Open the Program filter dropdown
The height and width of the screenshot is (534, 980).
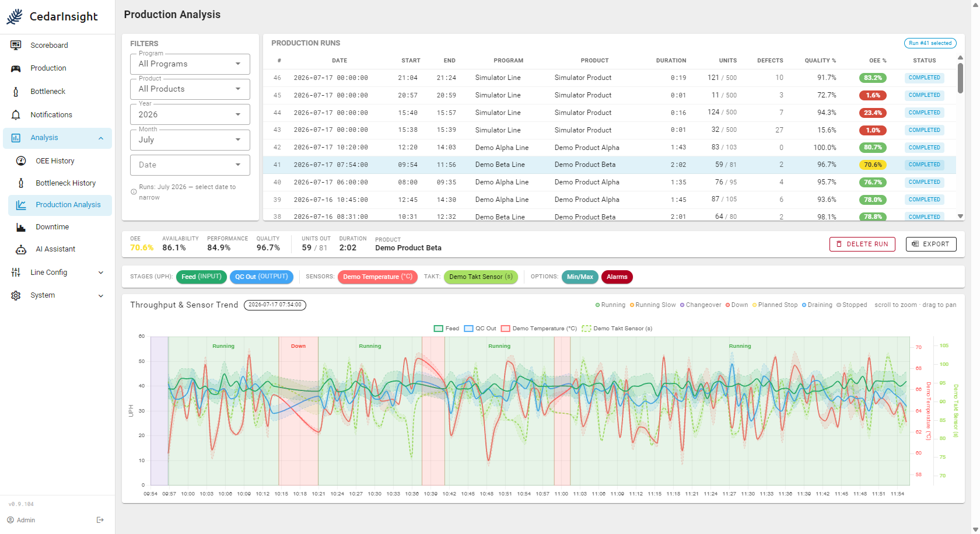coord(190,64)
